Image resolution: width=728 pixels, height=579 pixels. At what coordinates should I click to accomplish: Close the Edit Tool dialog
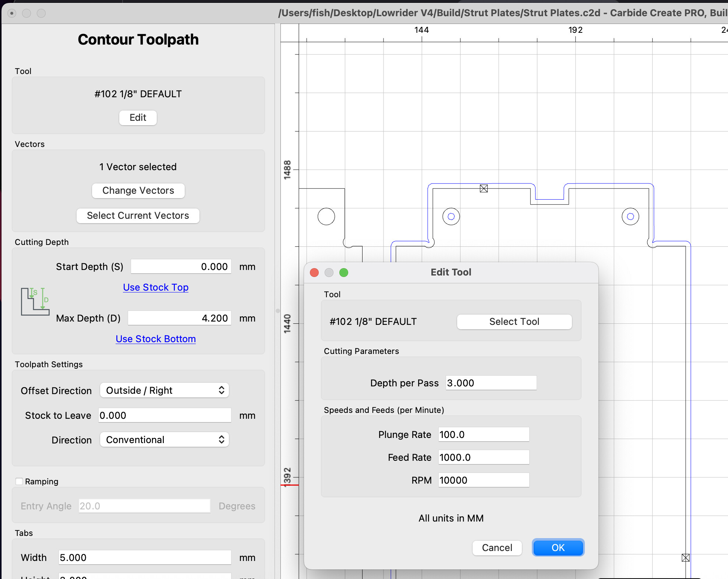(314, 273)
